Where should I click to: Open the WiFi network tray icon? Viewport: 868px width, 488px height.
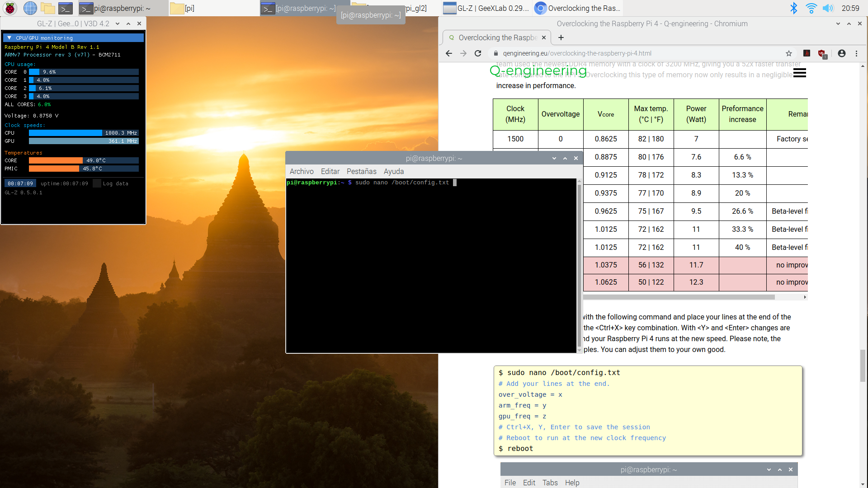pos(811,8)
